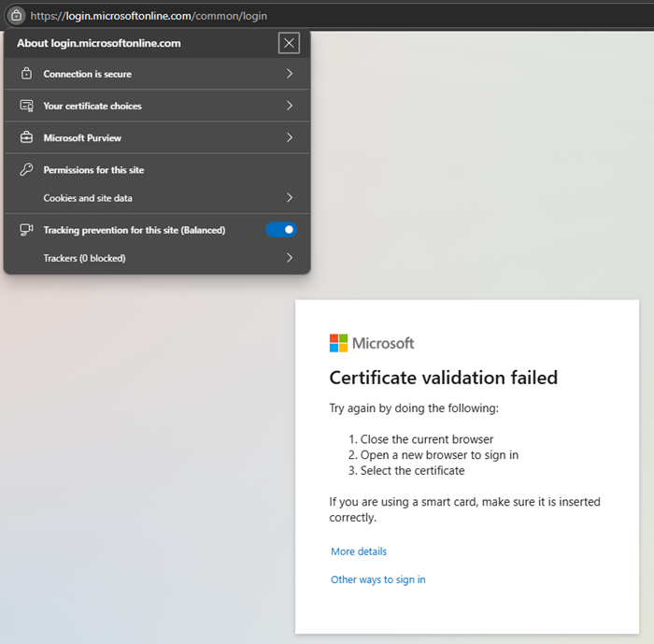Click the briefcase icon beside Microsoft Purview
Image resolution: width=654 pixels, height=644 pixels.
[x=26, y=137]
